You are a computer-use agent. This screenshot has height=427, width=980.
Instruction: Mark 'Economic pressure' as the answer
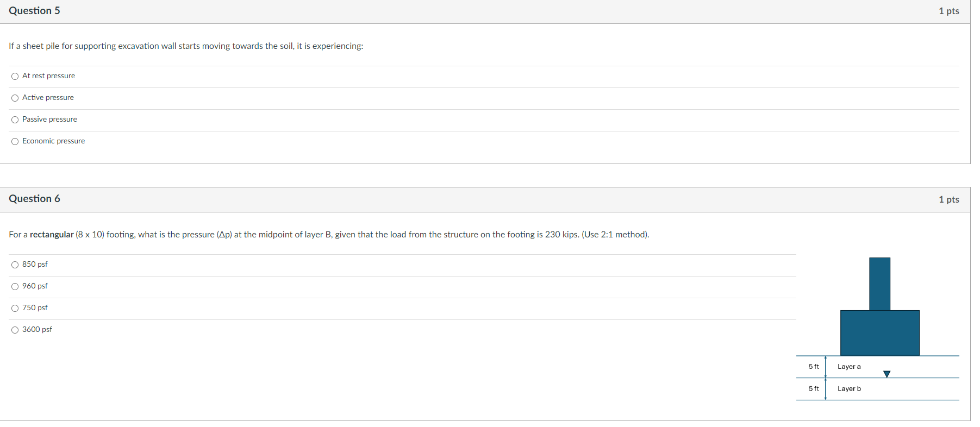pyautogui.click(x=15, y=141)
